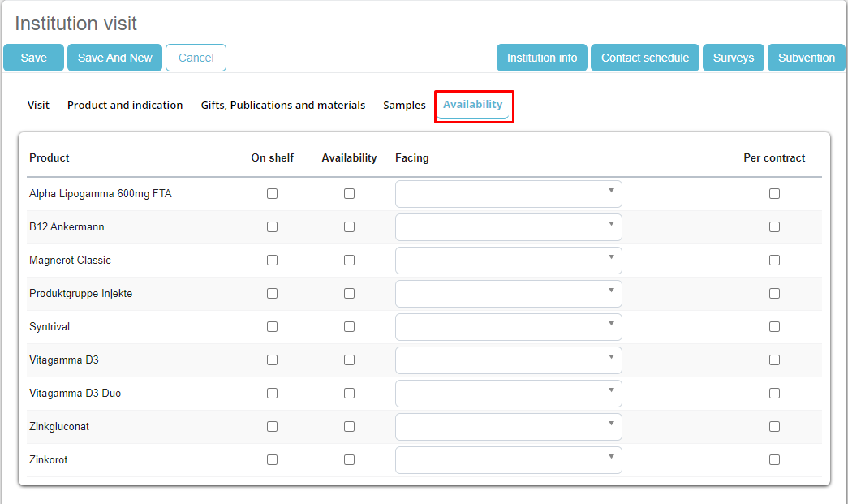
Task: Toggle On shelf for Syntrival
Action: click(x=272, y=327)
